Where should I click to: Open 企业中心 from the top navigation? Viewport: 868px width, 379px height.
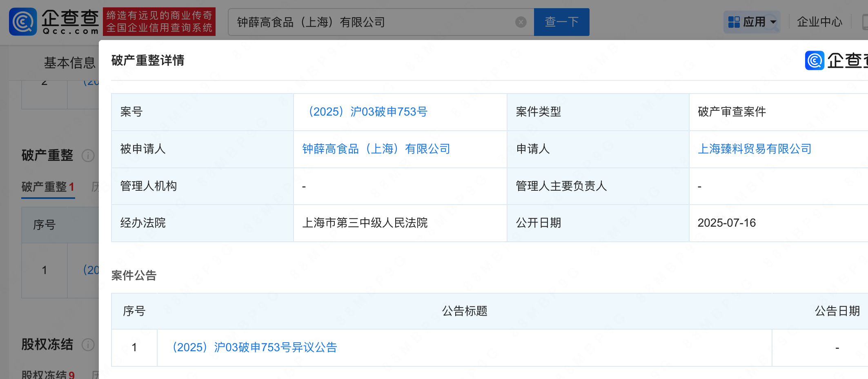pyautogui.click(x=819, y=22)
